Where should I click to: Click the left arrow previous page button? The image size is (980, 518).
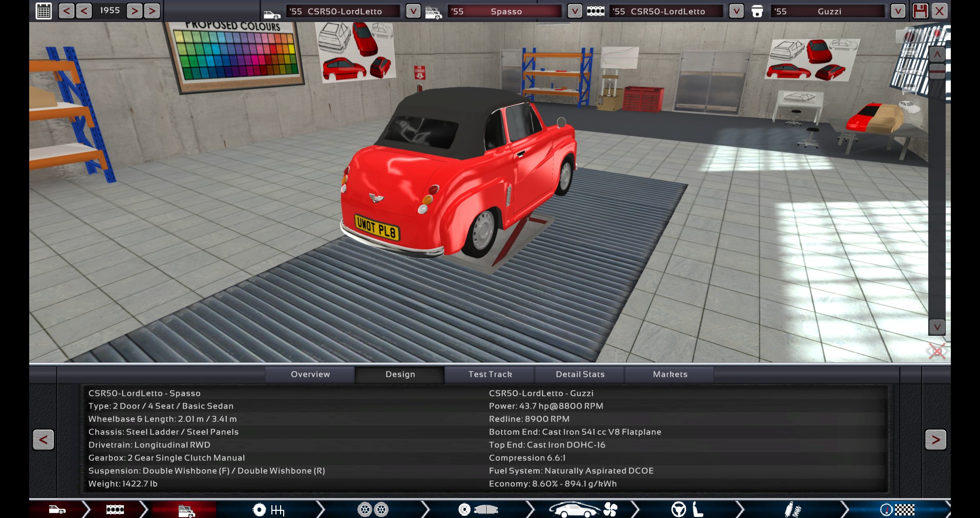click(44, 439)
